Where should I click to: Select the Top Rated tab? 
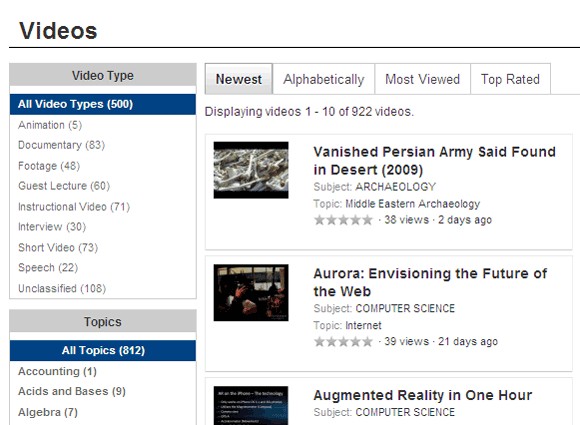point(510,79)
